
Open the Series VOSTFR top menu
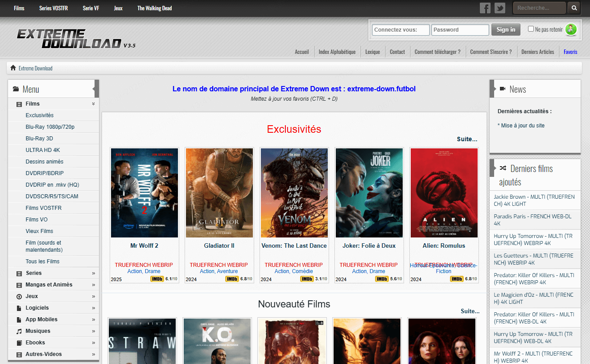point(54,8)
